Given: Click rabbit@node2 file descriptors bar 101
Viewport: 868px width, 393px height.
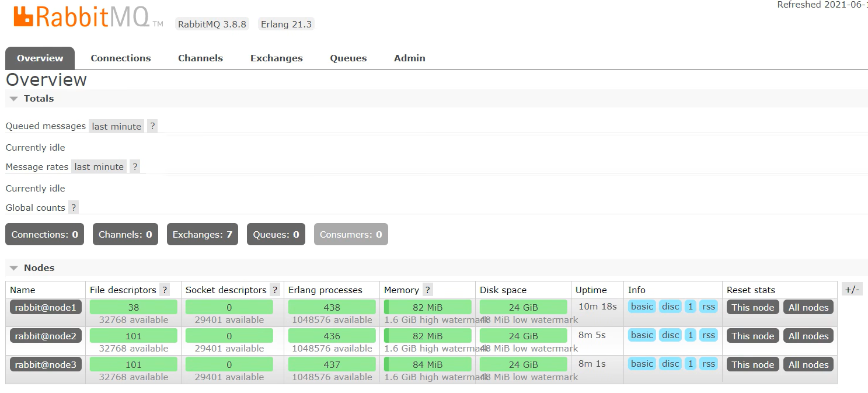Looking at the screenshot, I should click(x=134, y=336).
